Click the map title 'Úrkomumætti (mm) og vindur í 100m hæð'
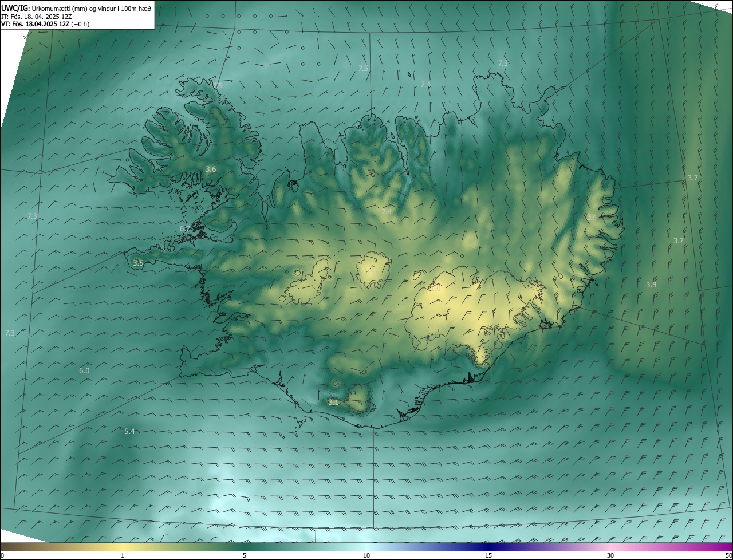 (92, 9)
